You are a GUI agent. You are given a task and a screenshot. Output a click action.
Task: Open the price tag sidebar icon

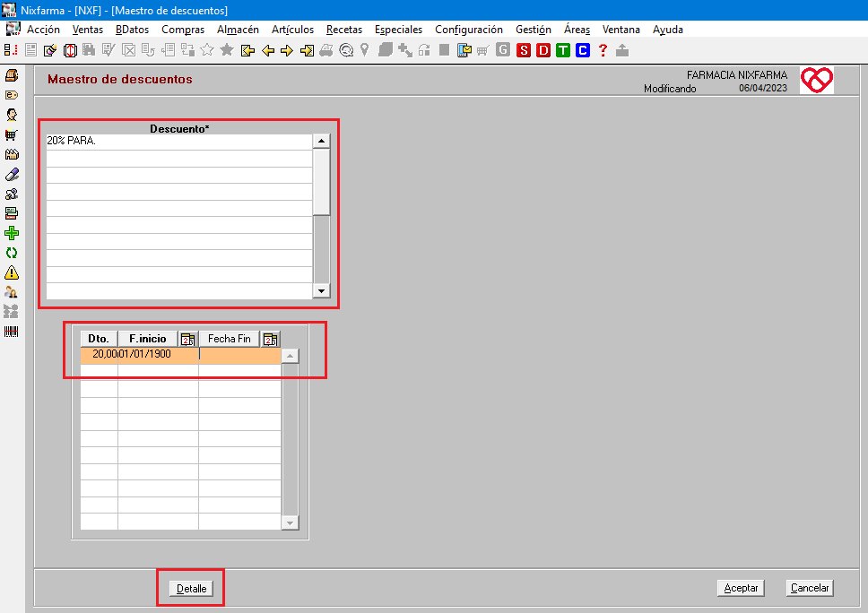pyautogui.click(x=12, y=95)
